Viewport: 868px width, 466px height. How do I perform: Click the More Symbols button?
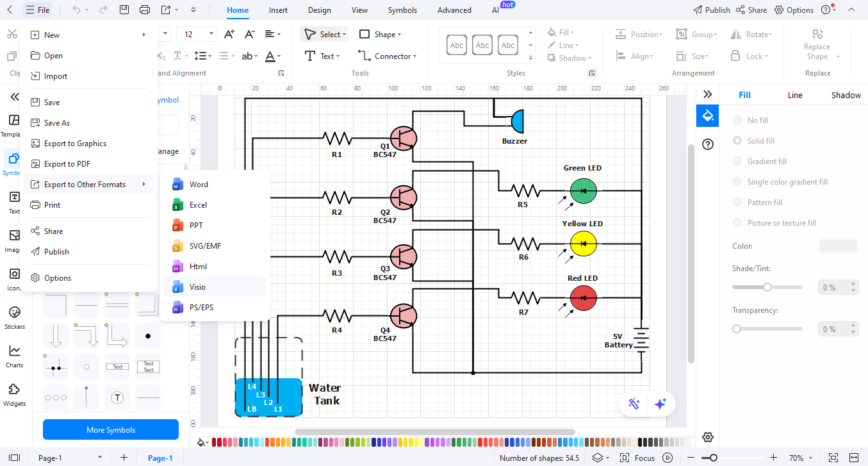tap(111, 429)
